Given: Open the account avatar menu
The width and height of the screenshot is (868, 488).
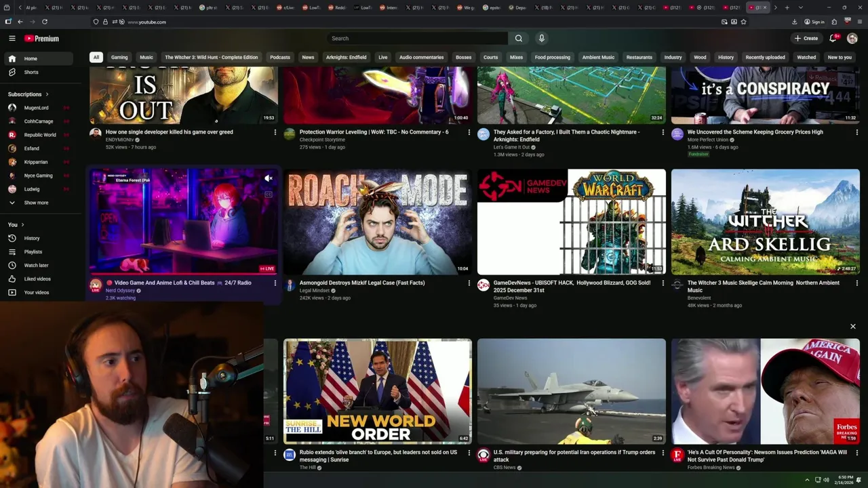Looking at the screenshot, I should click(x=852, y=39).
